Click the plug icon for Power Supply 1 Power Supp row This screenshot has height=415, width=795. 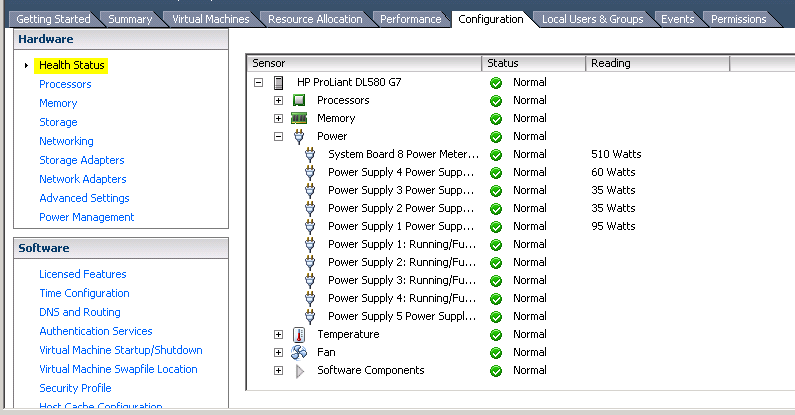(310, 227)
